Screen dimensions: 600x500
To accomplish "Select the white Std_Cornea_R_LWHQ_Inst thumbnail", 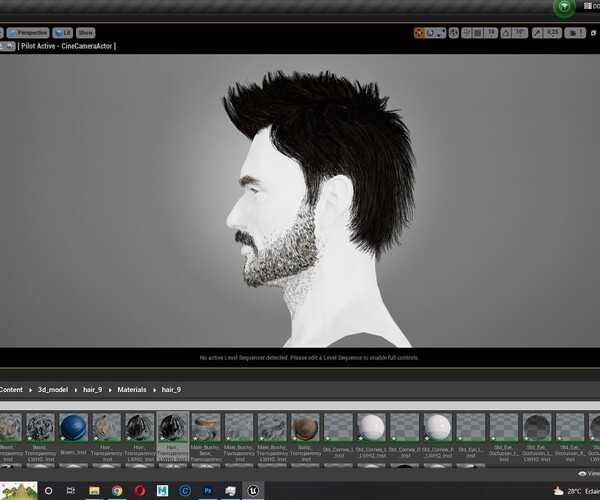I will tap(438, 427).
